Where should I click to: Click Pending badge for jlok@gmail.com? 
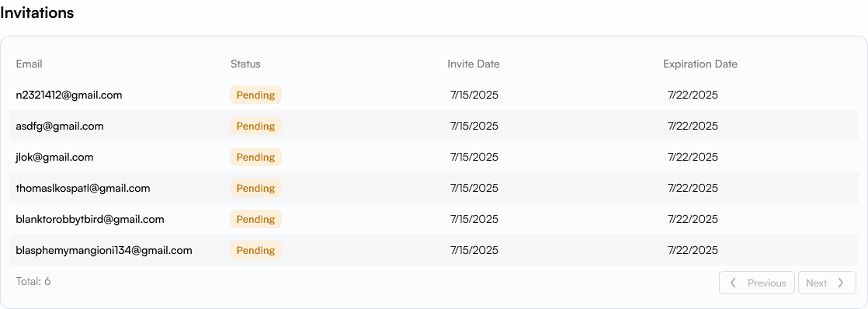coord(255,157)
